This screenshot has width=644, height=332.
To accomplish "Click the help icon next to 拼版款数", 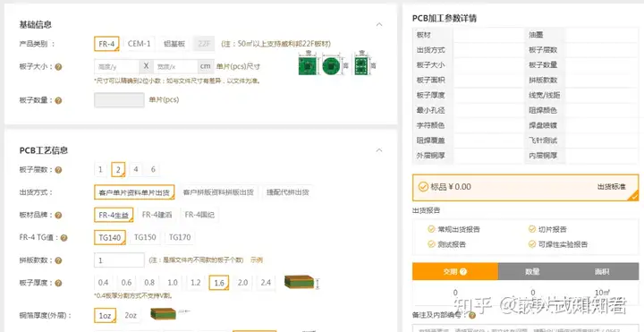I will (x=58, y=260).
